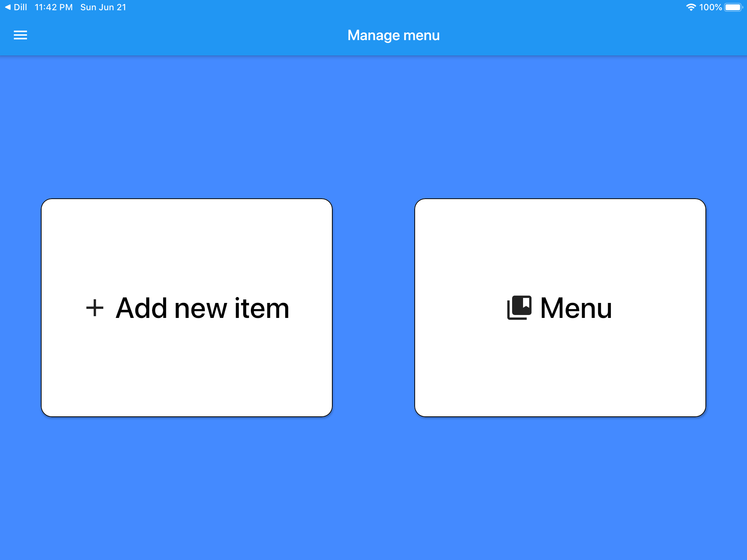Image resolution: width=747 pixels, height=560 pixels.
Task: Click empty blue area between the two cards
Action: (x=373, y=308)
